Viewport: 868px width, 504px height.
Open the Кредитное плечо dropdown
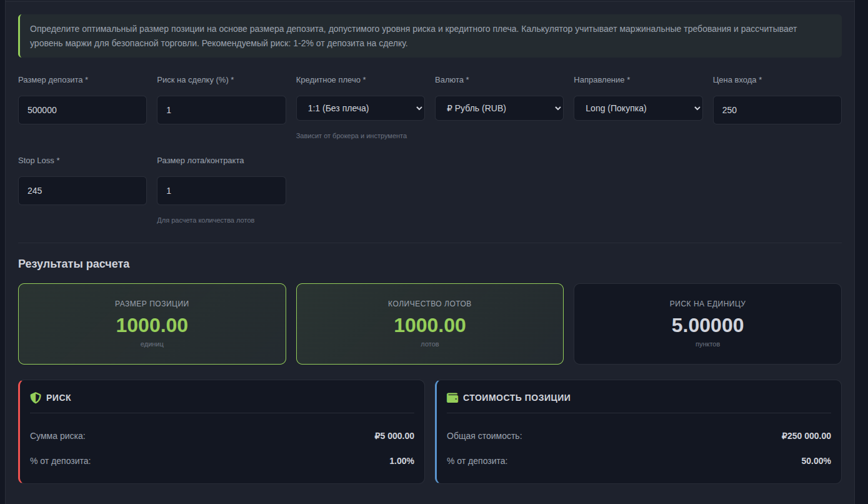tap(360, 108)
